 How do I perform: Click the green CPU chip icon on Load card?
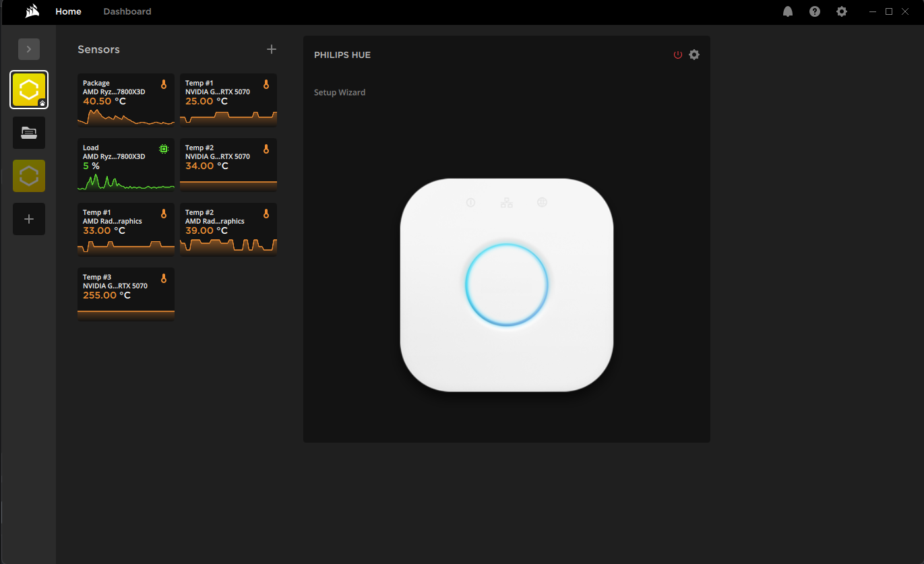164,149
